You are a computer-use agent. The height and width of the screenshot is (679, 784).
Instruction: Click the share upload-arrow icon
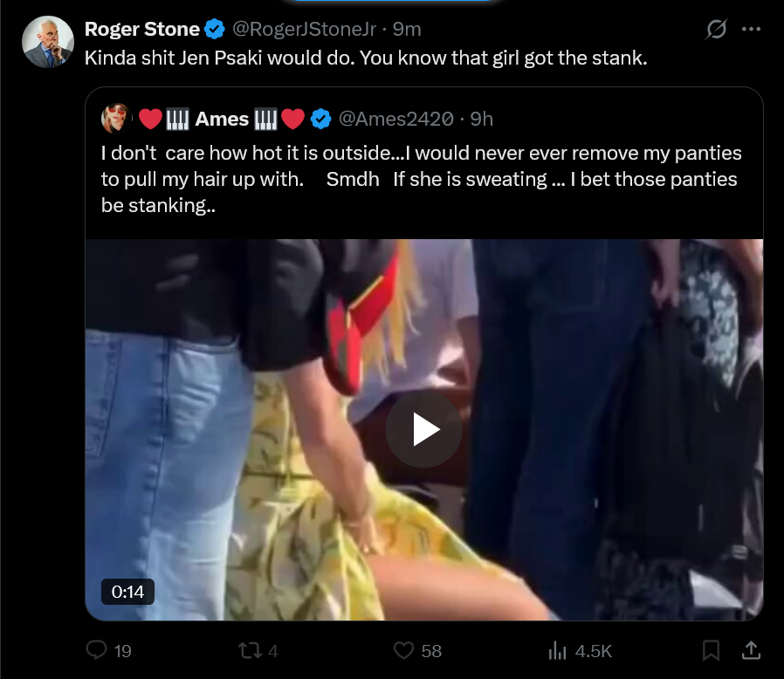(751, 650)
